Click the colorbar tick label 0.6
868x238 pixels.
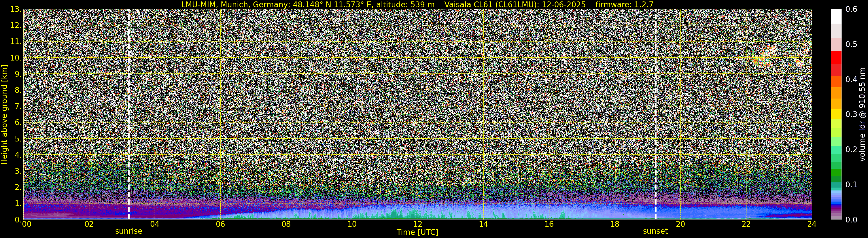[x=852, y=10]
